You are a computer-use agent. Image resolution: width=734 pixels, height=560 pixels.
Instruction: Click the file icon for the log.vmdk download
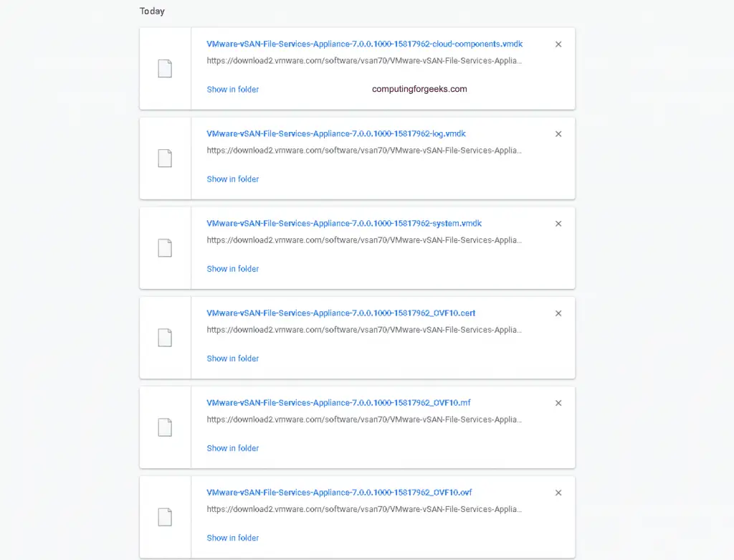tap(165, 158)
